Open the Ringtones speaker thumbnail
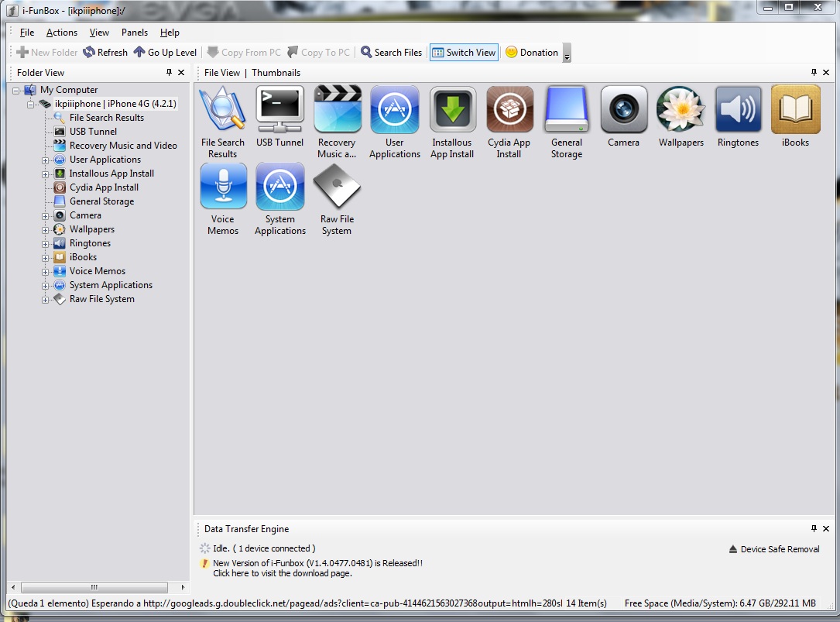This screenshot has width=840, height=622. (x=739, y=110)
